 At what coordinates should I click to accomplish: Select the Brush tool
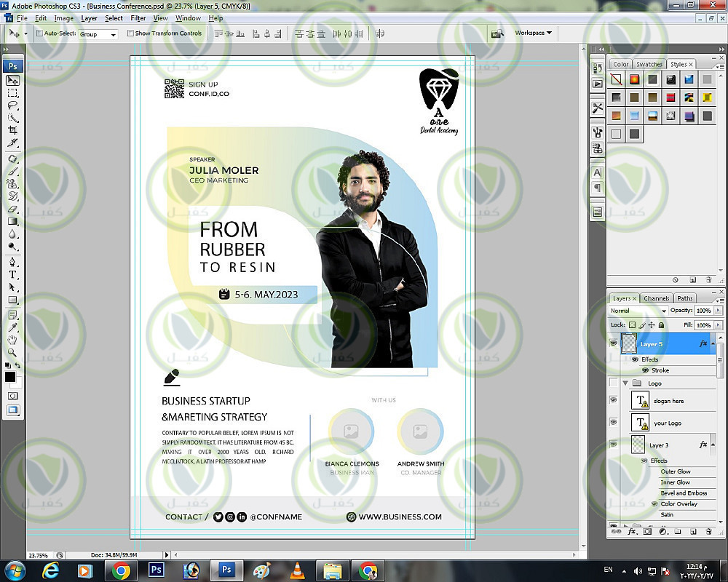[12, 172]
